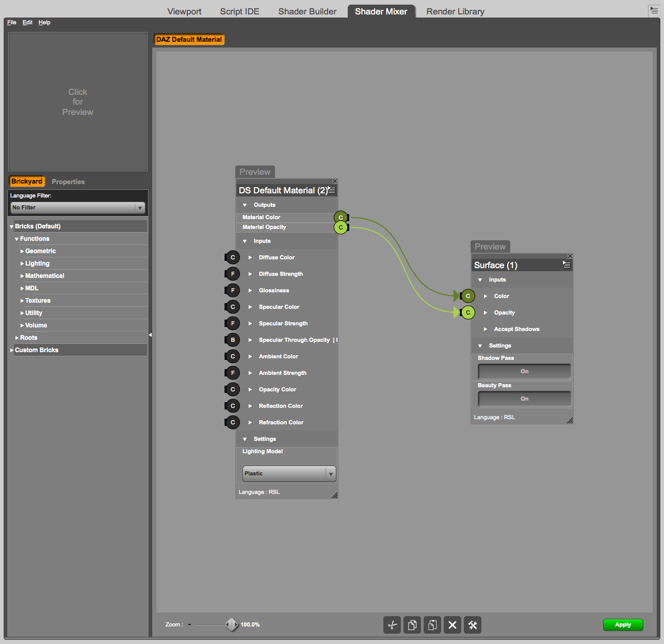664x644 pixels.
Task: Click the Preview tab on DS Default Material
Action: [255, 172]
